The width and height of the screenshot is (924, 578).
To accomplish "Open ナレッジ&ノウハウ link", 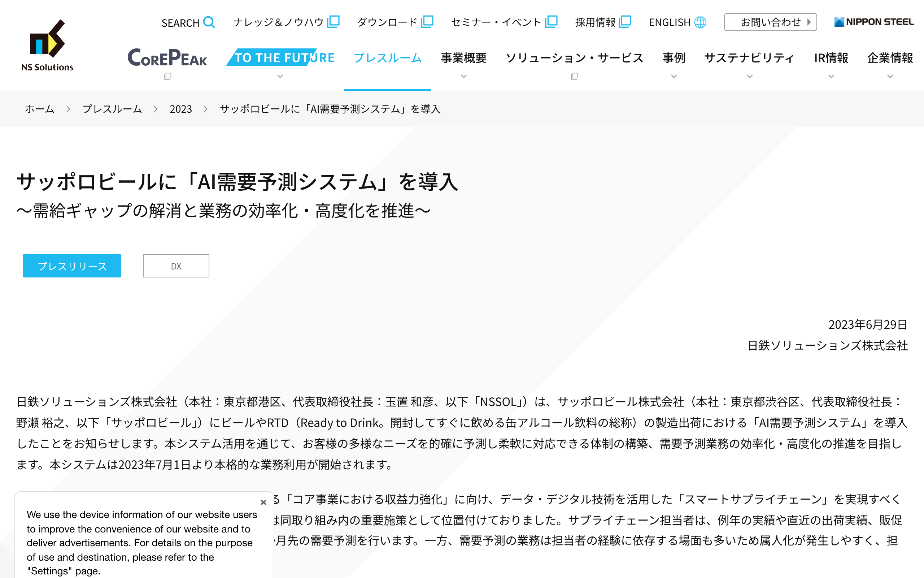I will (278, 22).
